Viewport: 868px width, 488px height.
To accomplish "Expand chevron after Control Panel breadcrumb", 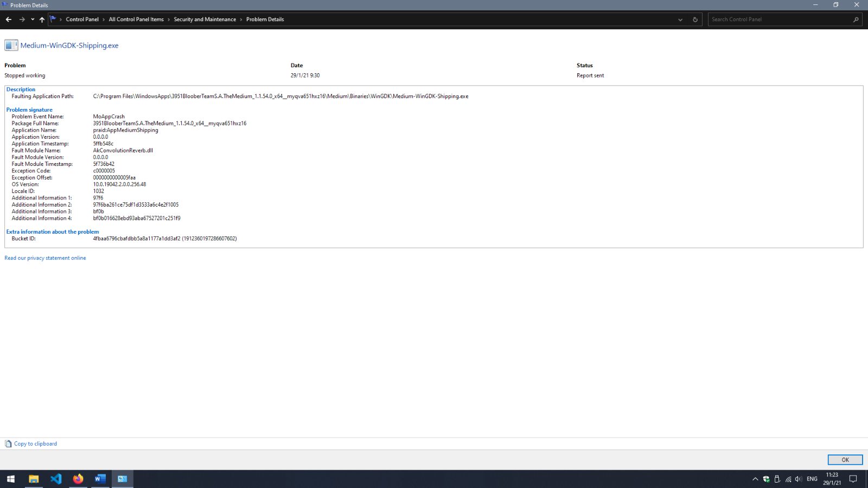I will [x=104, y=20].
